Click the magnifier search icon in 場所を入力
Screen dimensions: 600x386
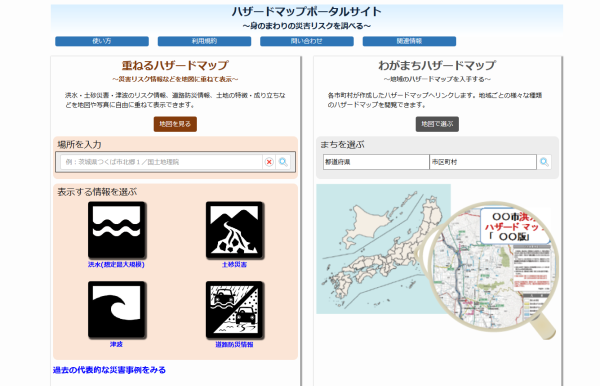283,162
